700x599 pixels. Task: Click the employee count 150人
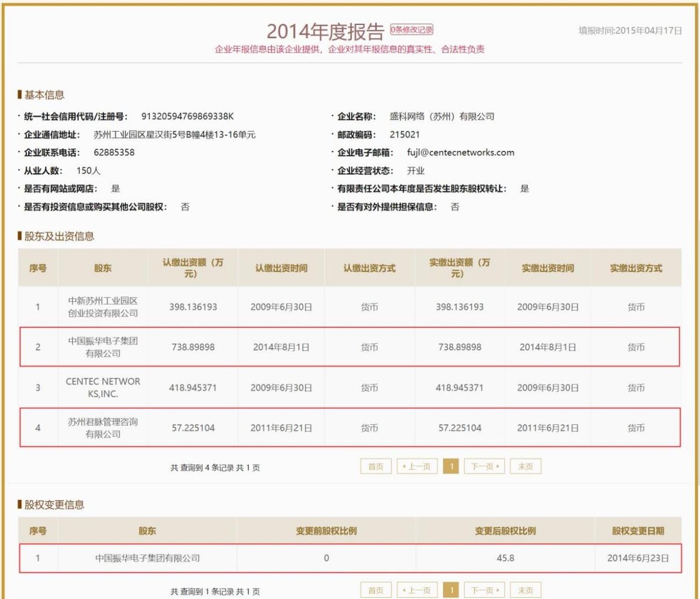click(89, 171)
